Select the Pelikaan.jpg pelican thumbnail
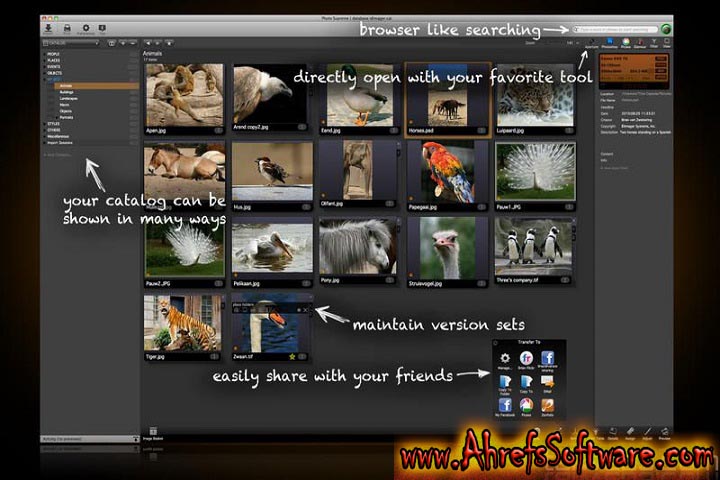This screenshot has width=720, height=480. (272, 253)
